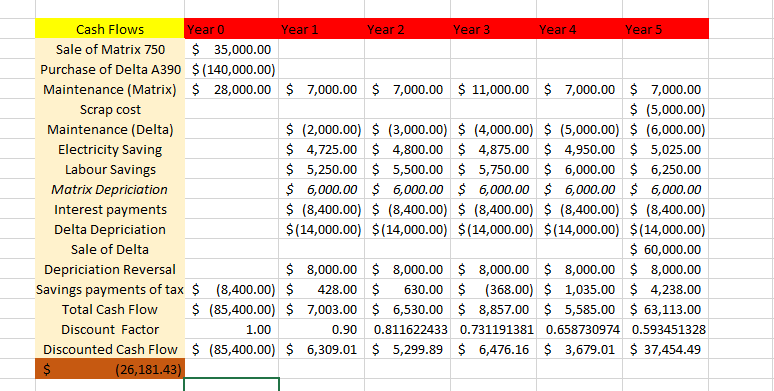
Task: Select the $6,309.01 discounted cash flow cell
Action: point(321,350)
